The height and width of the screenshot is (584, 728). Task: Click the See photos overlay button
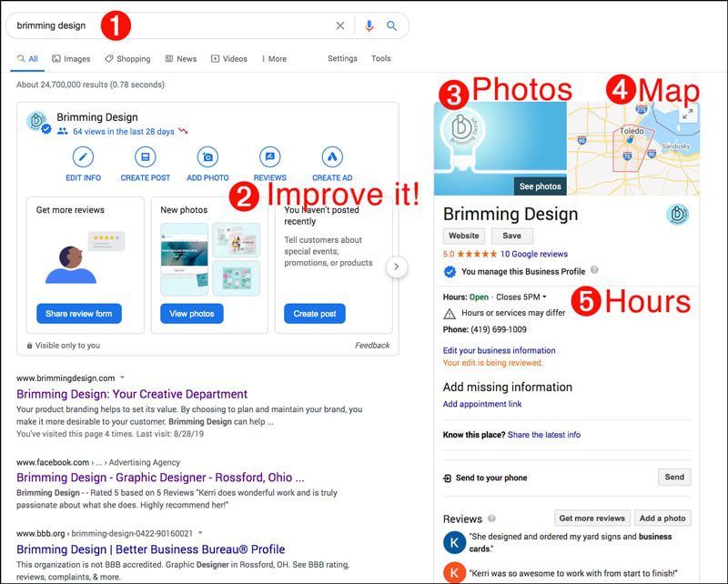pyautogui.click(x=540, y=186)
